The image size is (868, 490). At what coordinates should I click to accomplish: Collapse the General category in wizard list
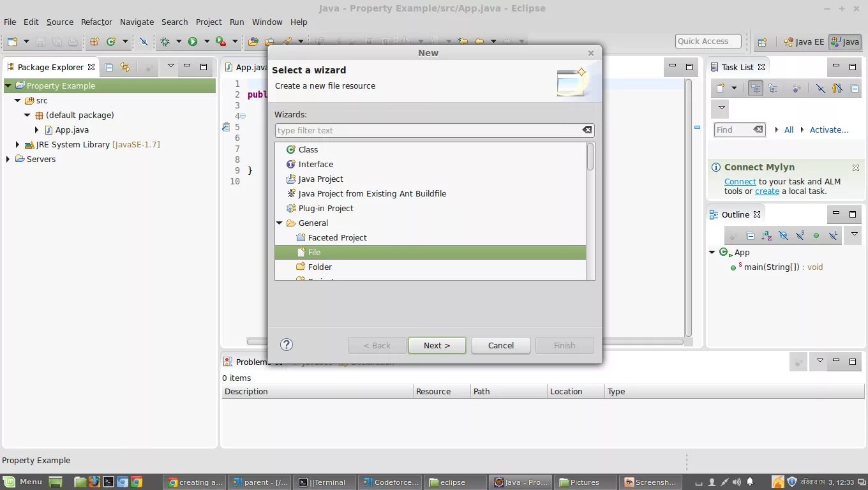(280, 223)
